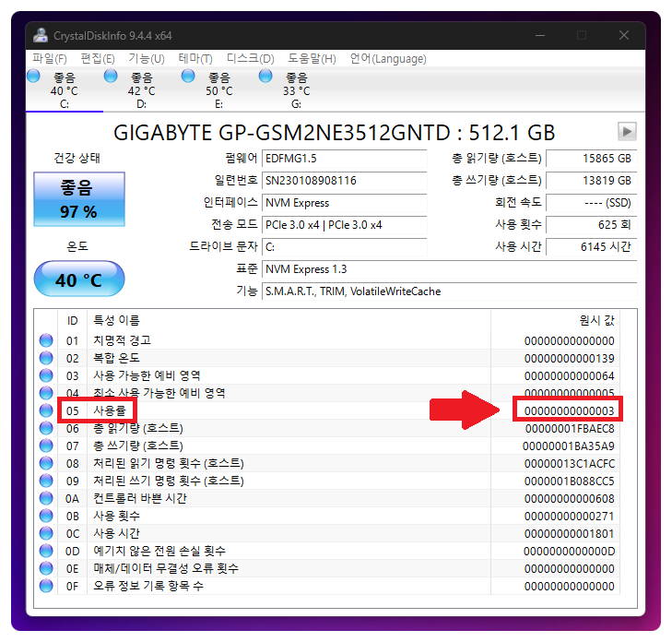Click the status orb for attribute 0C
Screen dimensions: 672x642
(46, 533)
